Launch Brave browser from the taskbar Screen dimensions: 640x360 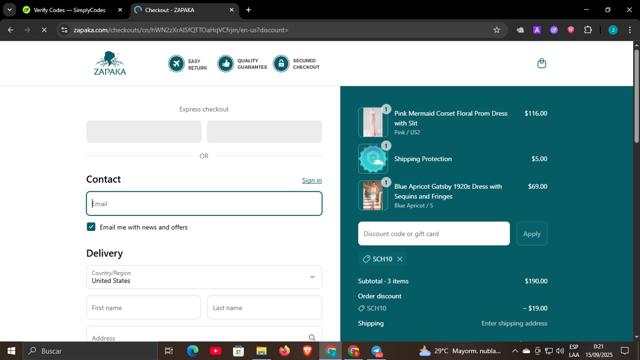click(307, 351)
